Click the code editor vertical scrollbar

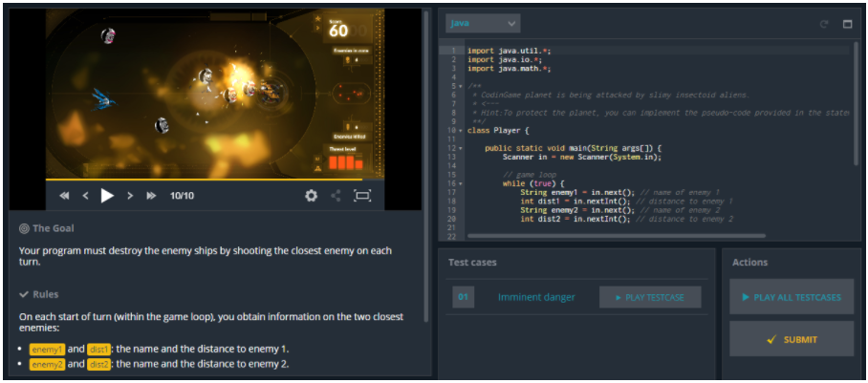(857, 102)
